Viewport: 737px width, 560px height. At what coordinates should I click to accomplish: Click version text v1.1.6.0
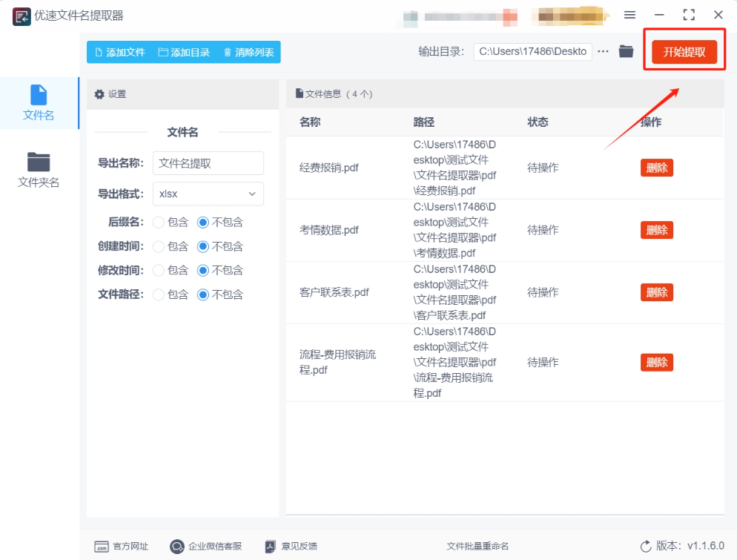point(706,546)
